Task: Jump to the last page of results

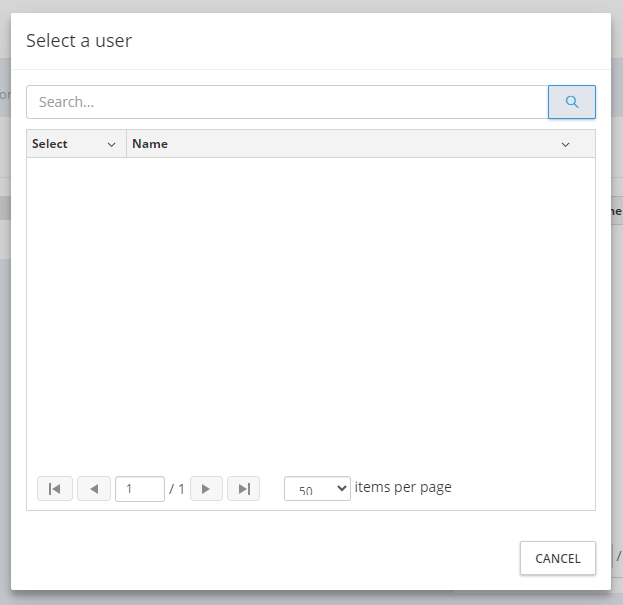Action: pos(243,489)
